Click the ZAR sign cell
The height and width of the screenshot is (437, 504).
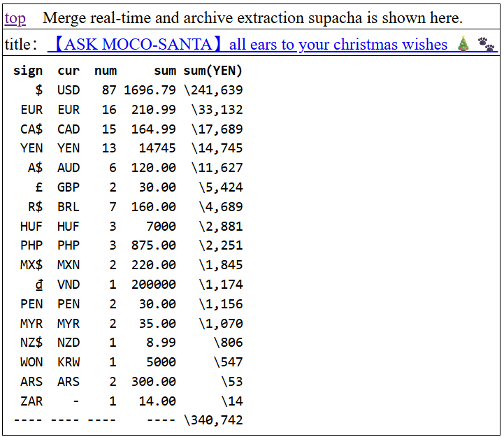tap(31, 401)
